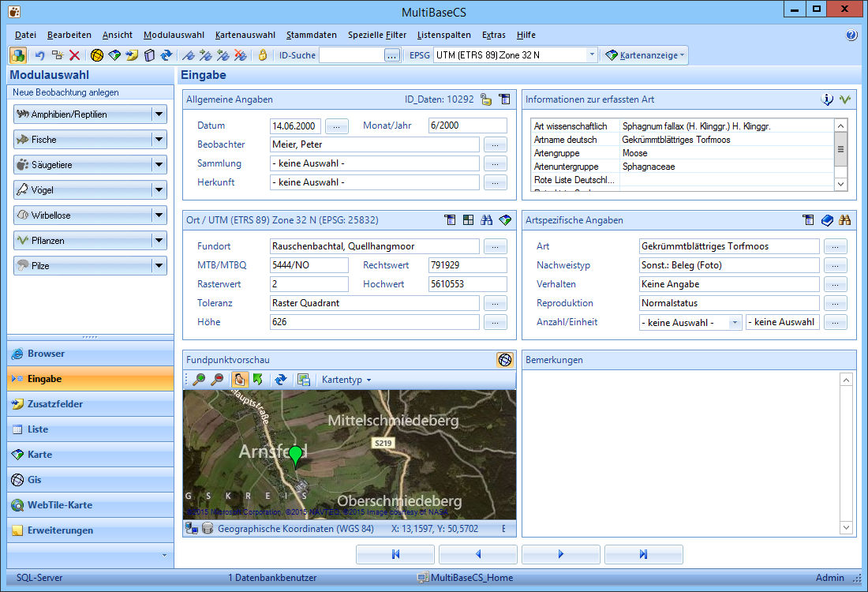This screenshot has width=868, height=592.
Task: Click the save map image icon
Action: click(303, 380)
